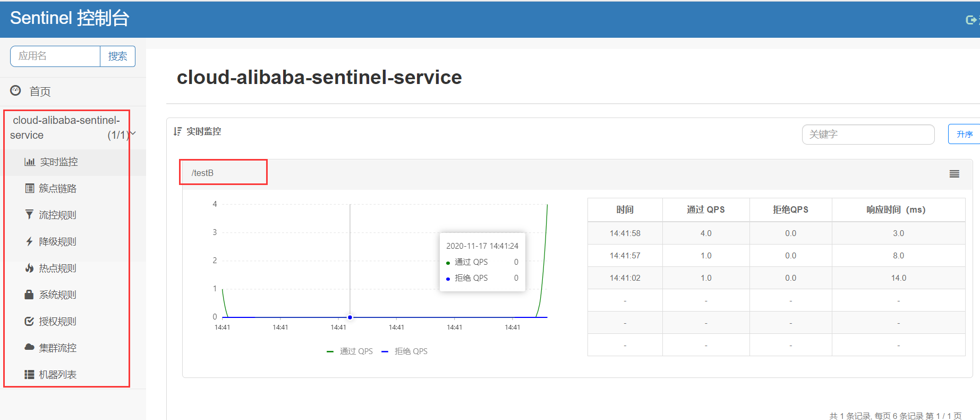Focus the 应用名 search field
The height and width of the screenshot is (420, 980).
point(55,56)
